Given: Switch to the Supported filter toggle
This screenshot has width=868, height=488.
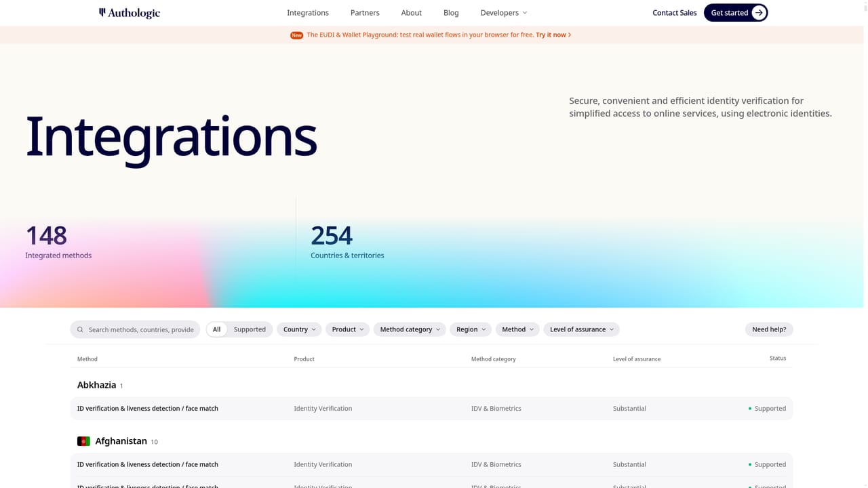Looking at the screenshot, I should [x=250, y=329].
